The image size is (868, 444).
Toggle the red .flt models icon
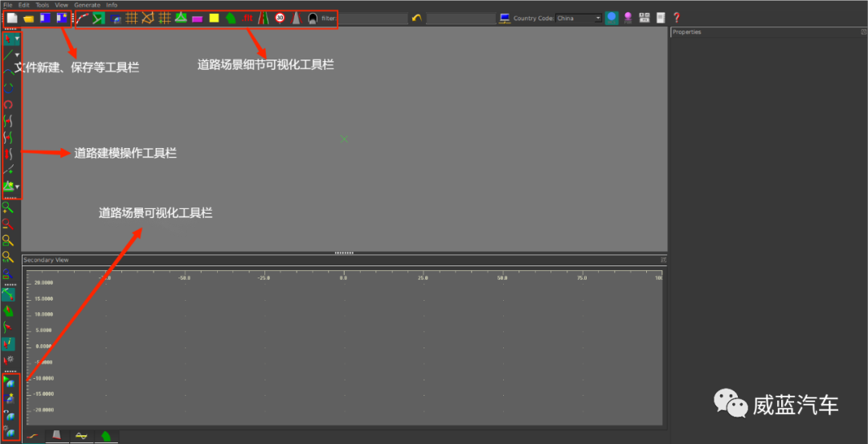[x=248, y=18]
